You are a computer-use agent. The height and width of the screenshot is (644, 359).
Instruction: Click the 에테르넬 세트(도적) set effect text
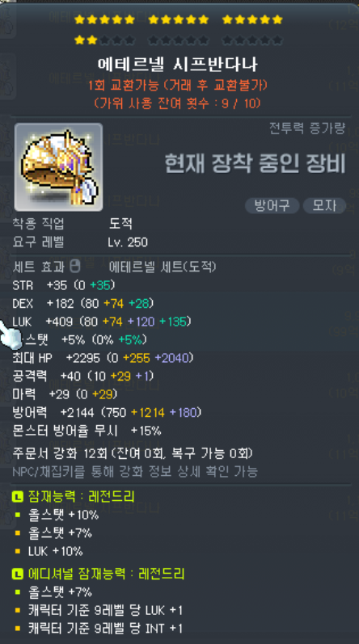(163, 267)
